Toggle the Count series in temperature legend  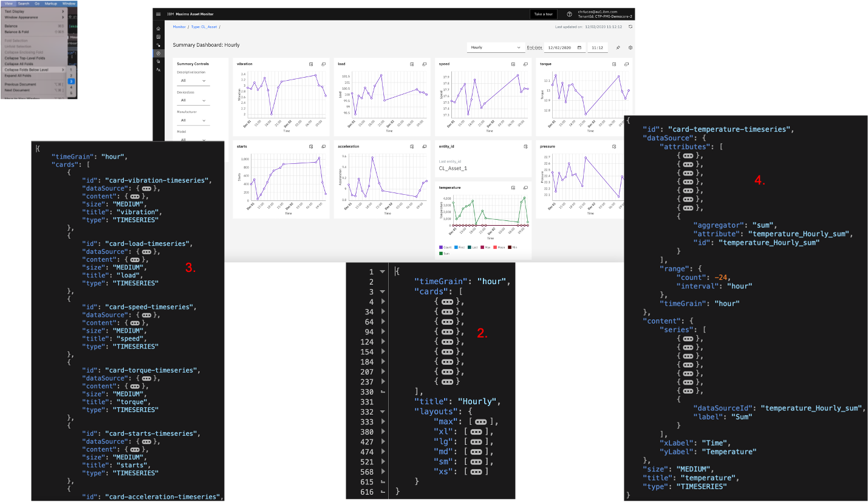tap(445, 247)
